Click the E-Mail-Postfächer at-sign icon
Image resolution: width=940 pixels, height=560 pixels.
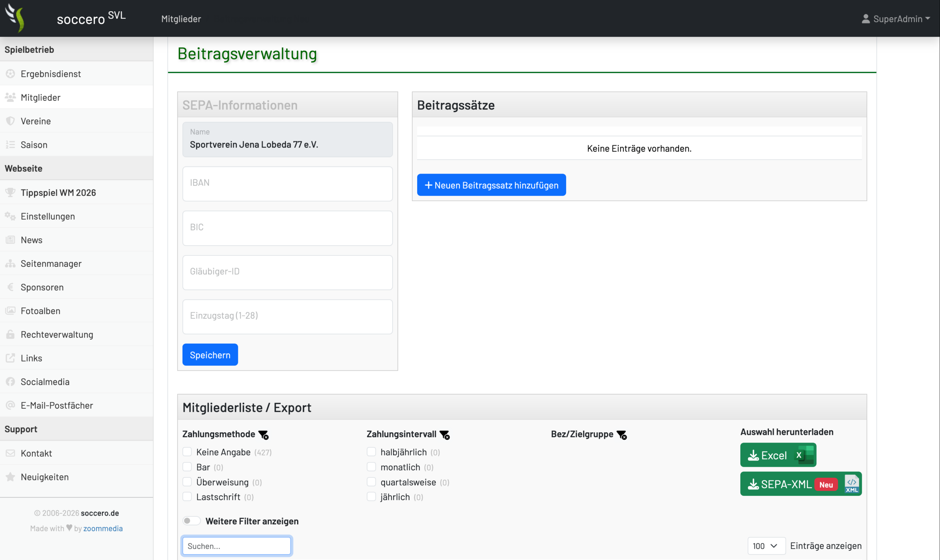tap(10, 405)
